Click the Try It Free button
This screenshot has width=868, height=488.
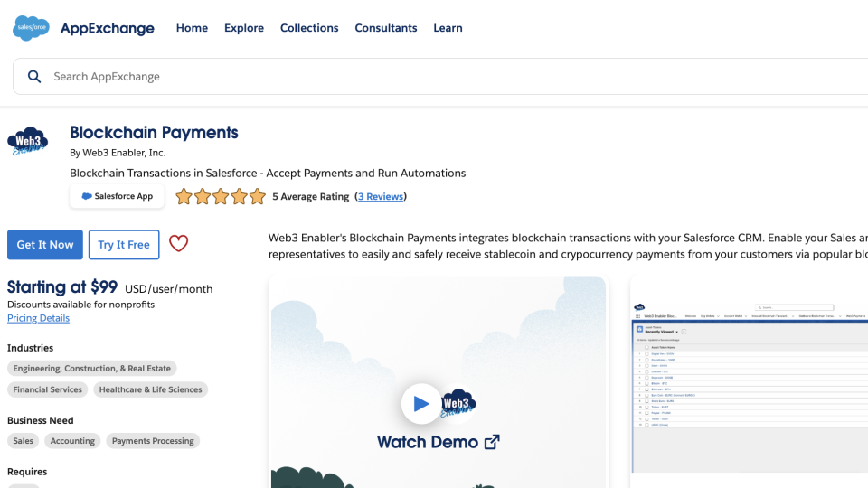click(124, 245)
